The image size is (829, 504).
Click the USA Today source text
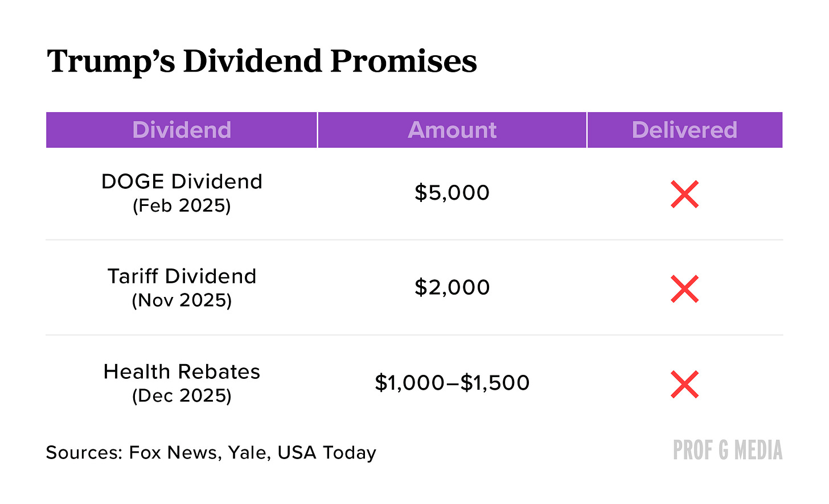(x=327, y=453)
